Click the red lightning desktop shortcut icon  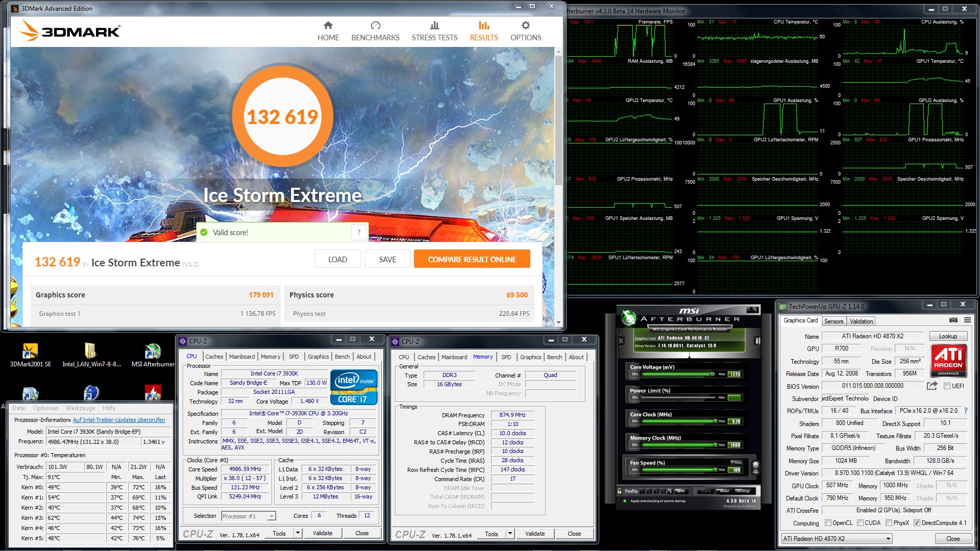click(153, 392)
